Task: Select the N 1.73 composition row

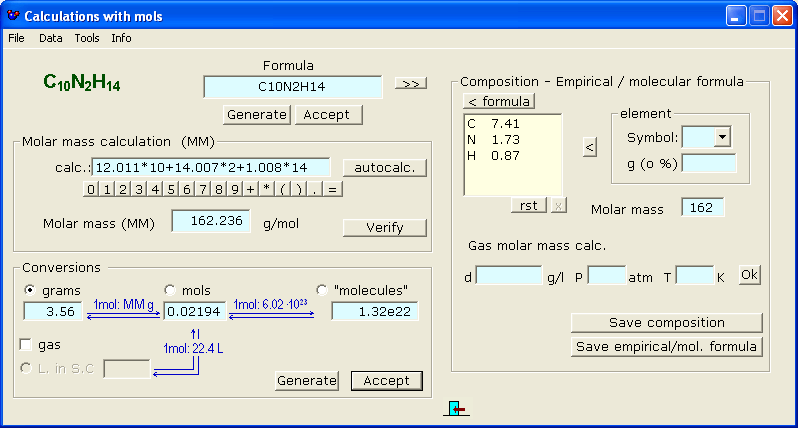Action: (x=512, y=139)
